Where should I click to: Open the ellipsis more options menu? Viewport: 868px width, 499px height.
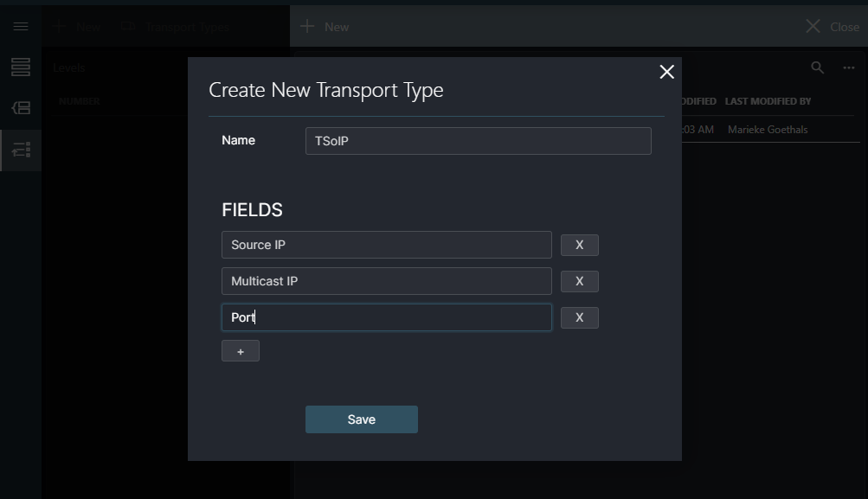[x=847, y=67]
